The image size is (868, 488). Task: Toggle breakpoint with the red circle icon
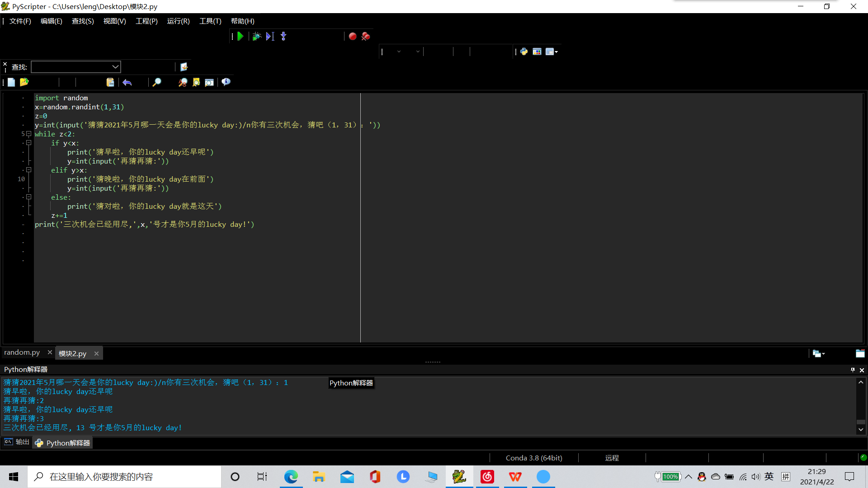pyautogui.click(x=353, y=37)
